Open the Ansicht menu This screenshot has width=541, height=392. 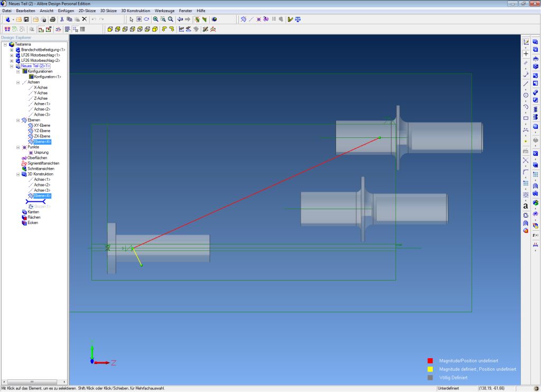pos(46,11)
